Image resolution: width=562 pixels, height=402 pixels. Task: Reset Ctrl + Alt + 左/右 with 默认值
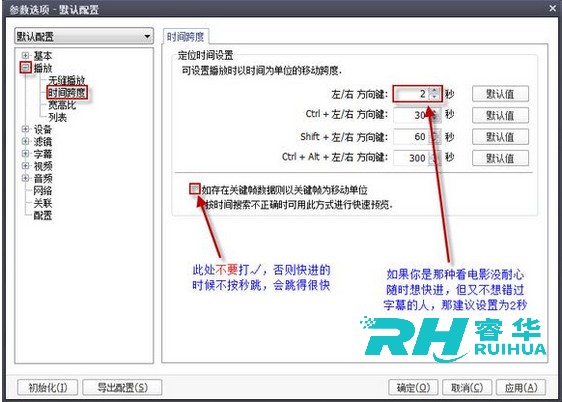tap(500, 158)
